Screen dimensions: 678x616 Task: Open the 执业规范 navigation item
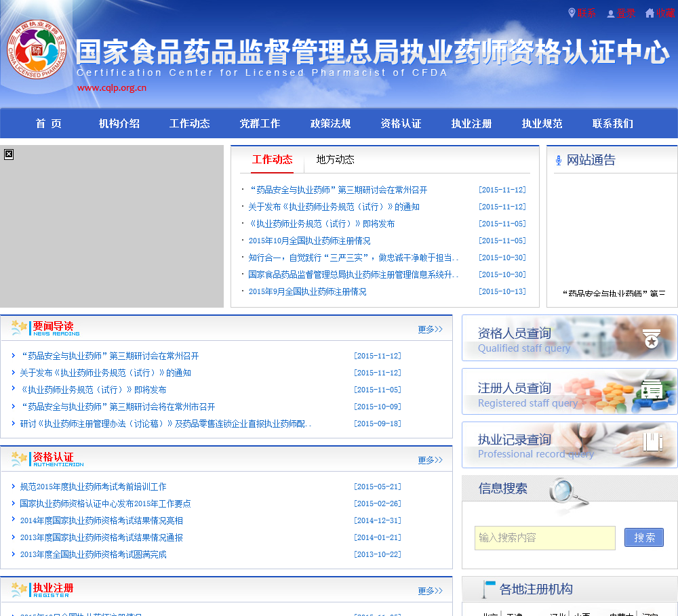pyautogui.click(x=542, y=123)
